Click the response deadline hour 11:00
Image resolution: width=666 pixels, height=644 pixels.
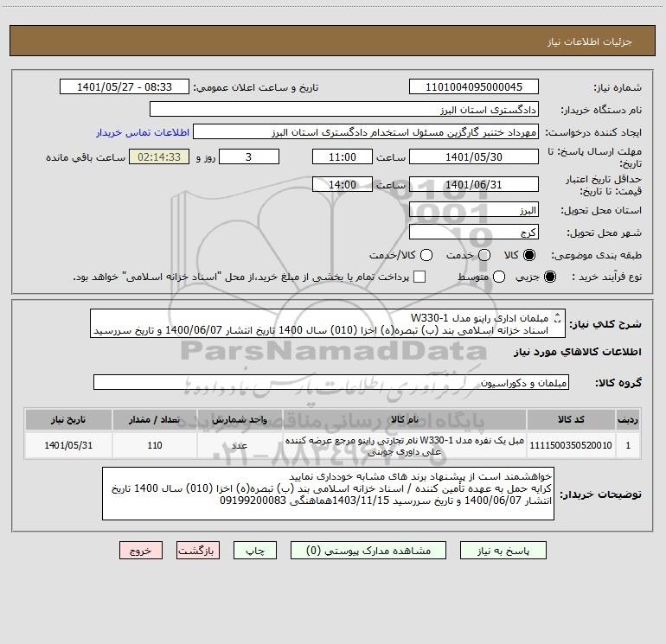pyautogui.click(x=343, y=156)
